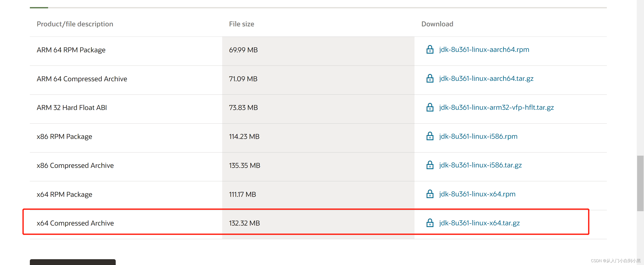Click the lock icon beside the arm32-vfp-hflt download
Screen dimensions: 644x265
430,107
